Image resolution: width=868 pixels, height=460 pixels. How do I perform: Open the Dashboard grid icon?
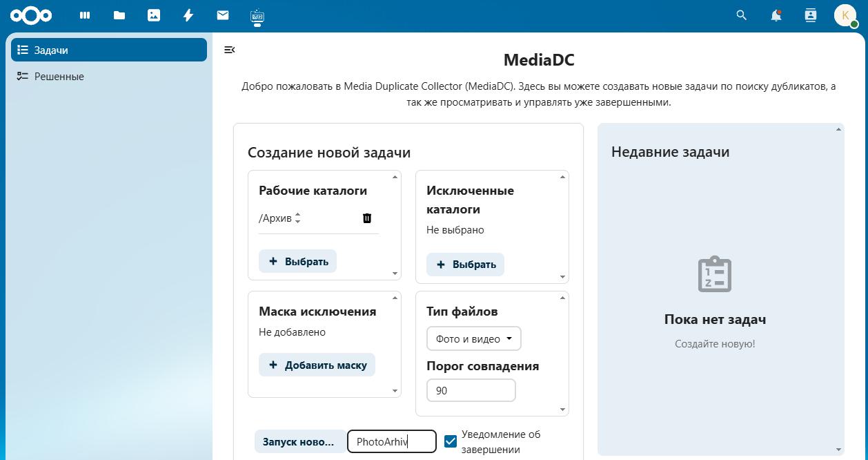pyautogui.click(x=84, y=15)
